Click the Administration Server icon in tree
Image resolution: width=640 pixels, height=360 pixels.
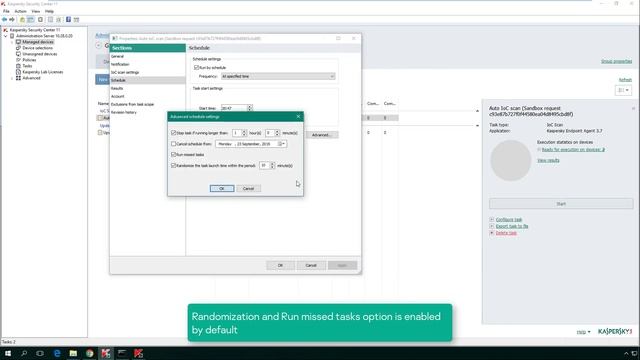click(12, 36)
